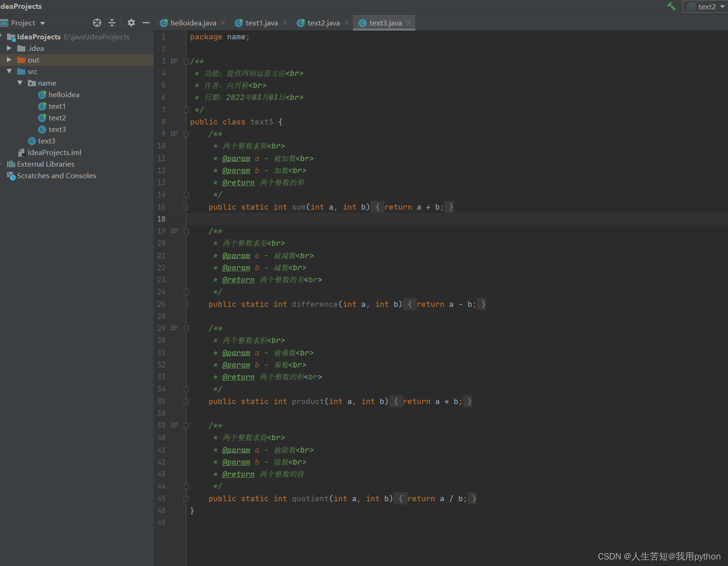
Task: Select External Libraries node
Action: pos(41,164)
